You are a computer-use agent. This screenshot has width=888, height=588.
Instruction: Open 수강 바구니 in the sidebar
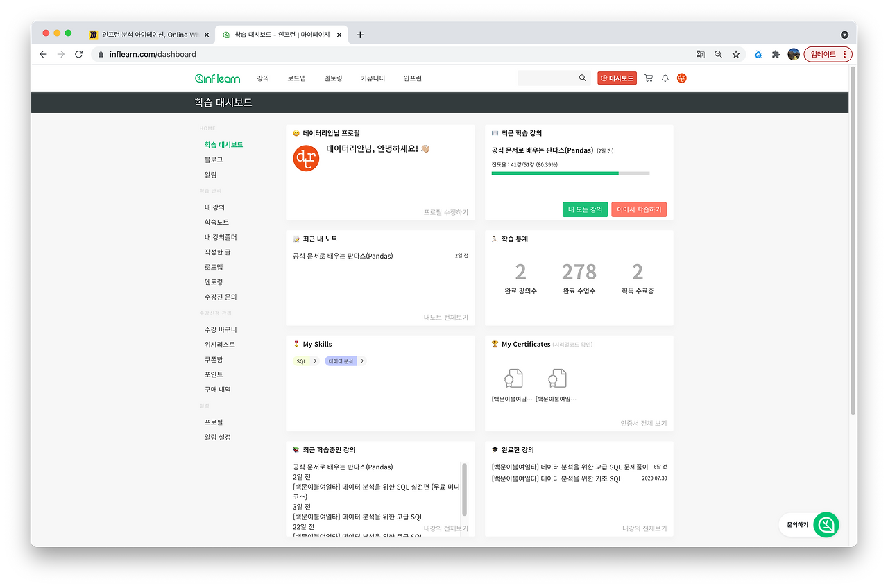coord(221,329)
